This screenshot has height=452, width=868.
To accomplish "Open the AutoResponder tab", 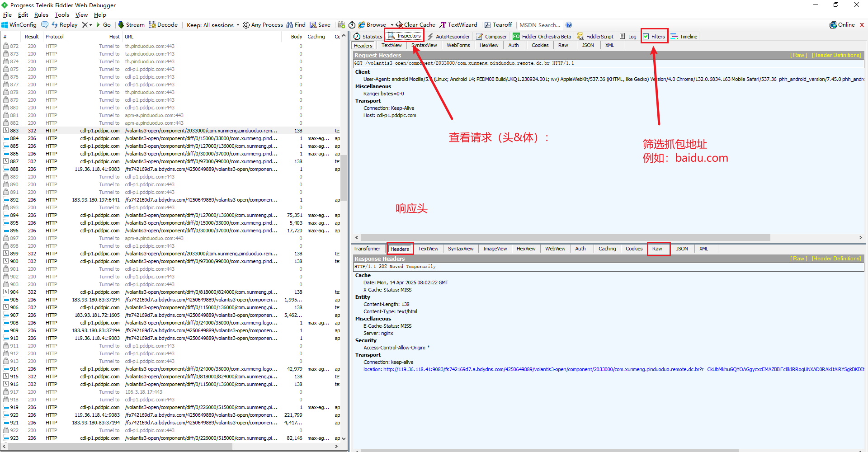I will click(x=448, y=37).
